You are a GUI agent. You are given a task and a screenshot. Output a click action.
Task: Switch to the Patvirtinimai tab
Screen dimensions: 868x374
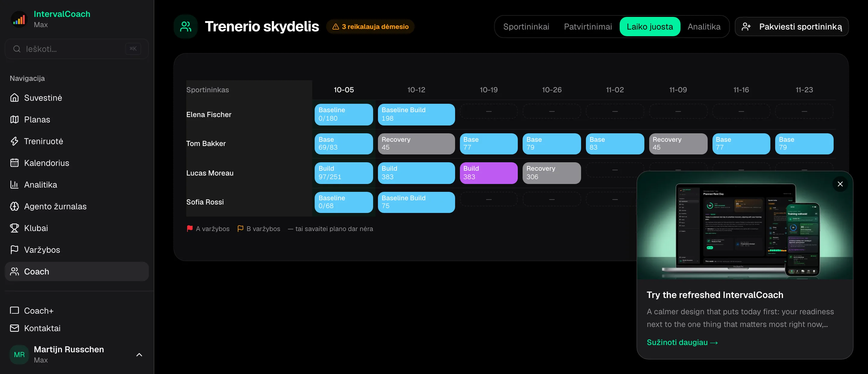[588, 27]
